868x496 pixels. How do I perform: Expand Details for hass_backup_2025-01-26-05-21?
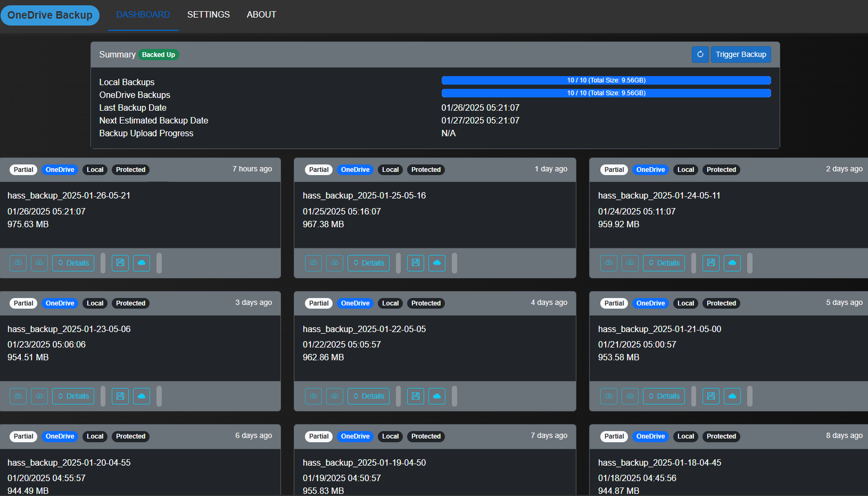point(73,263)
